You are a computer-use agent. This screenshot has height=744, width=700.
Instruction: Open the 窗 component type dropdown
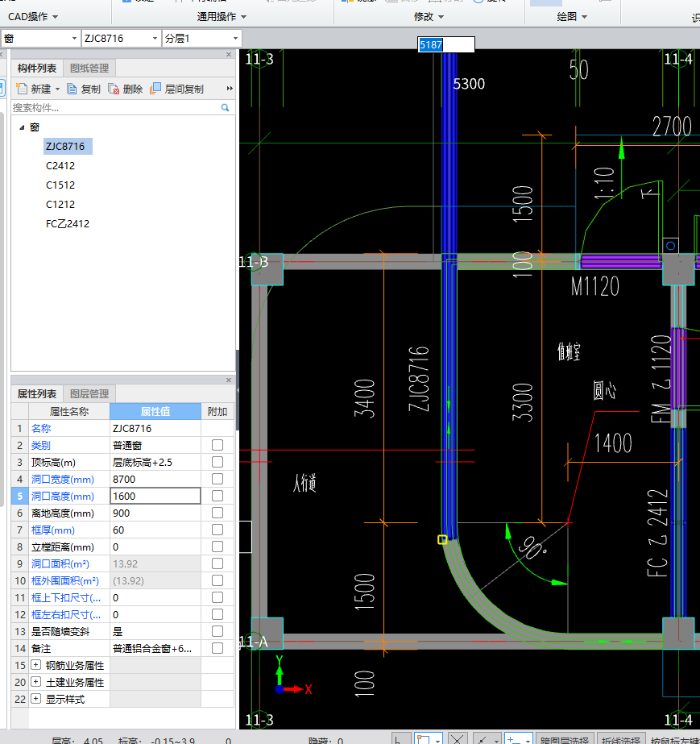(74, 39)
